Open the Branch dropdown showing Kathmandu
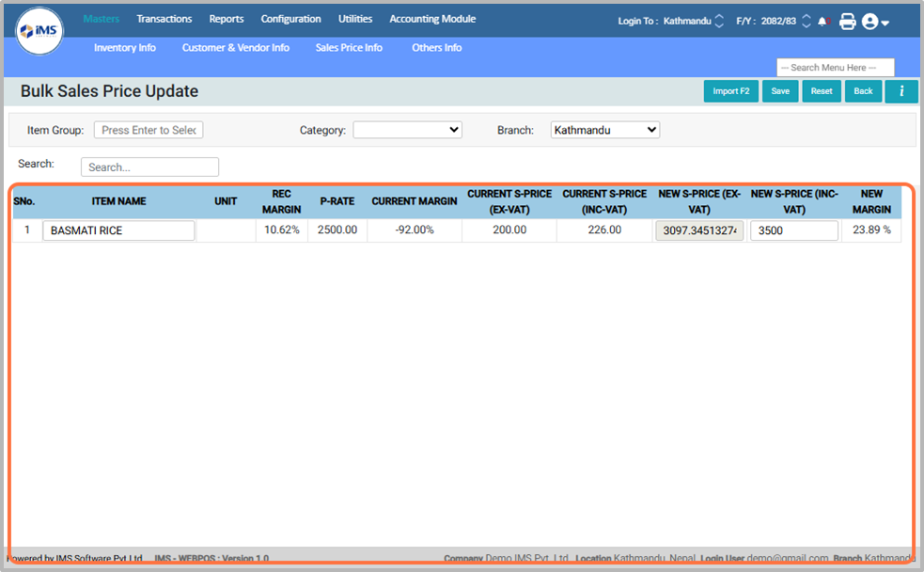Viewport: 924px width, 572px height. [x=604, y=130]
